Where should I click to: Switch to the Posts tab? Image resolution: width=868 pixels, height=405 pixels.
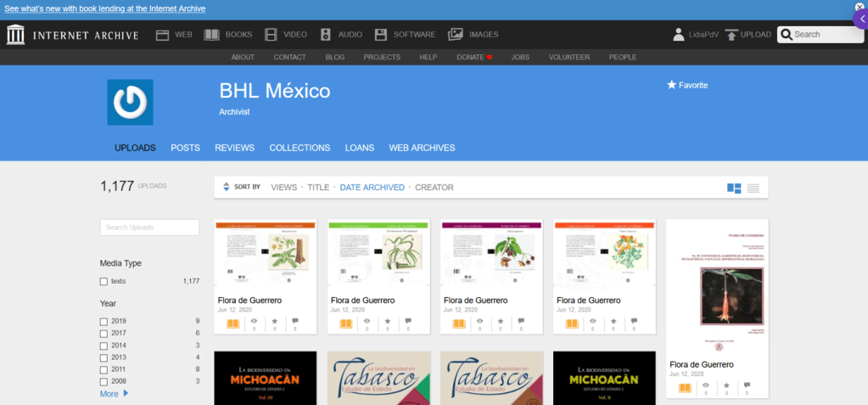click(186, 148)
